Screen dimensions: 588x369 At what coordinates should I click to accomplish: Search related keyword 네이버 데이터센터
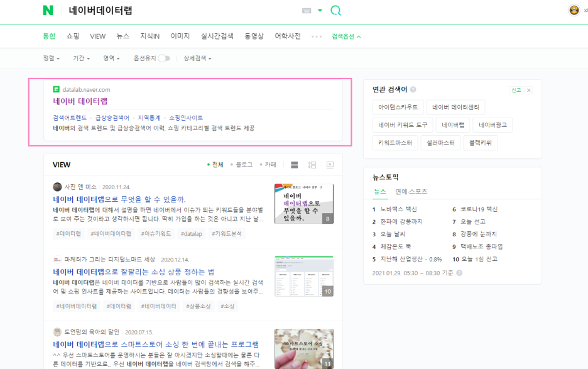pos(455,107)
